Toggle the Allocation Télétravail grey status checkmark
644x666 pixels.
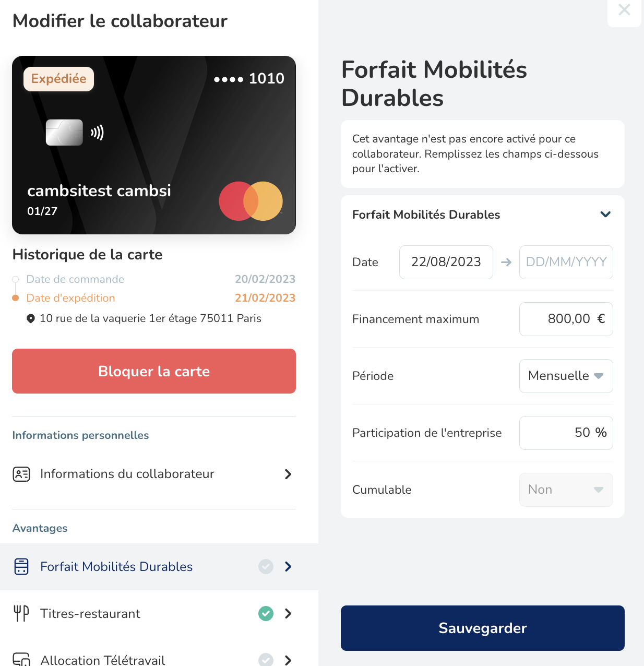coord(266,659)
